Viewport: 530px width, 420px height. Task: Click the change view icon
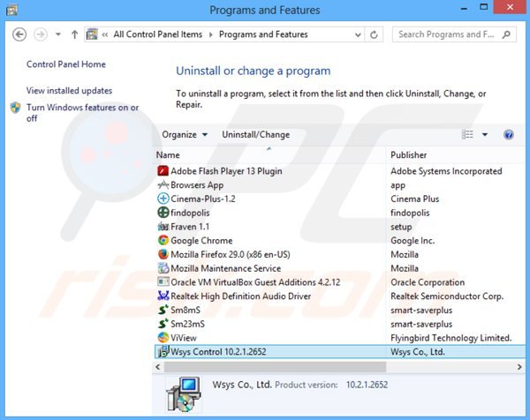click(467, 135)
